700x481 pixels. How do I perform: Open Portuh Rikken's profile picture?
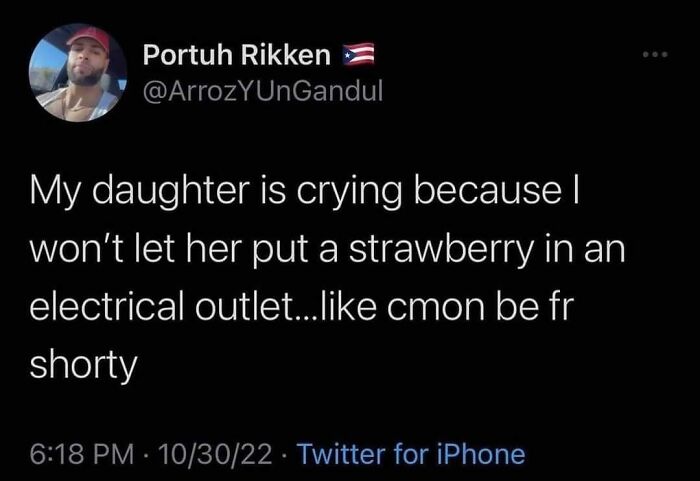[76, 73]
